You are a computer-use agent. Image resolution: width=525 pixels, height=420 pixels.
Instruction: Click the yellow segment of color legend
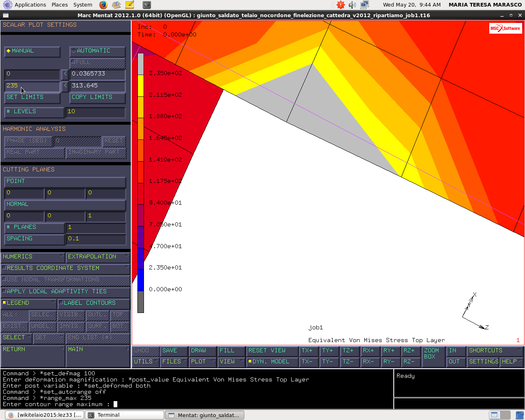click(x=141, y=86)
